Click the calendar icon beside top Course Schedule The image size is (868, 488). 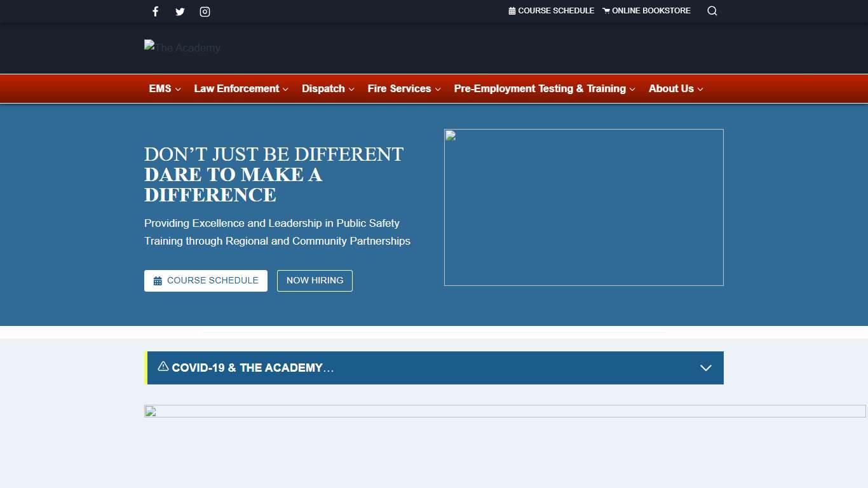click(512, 11)
